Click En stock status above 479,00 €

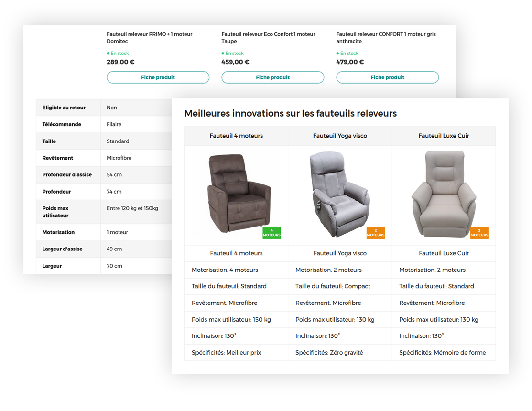347,53
